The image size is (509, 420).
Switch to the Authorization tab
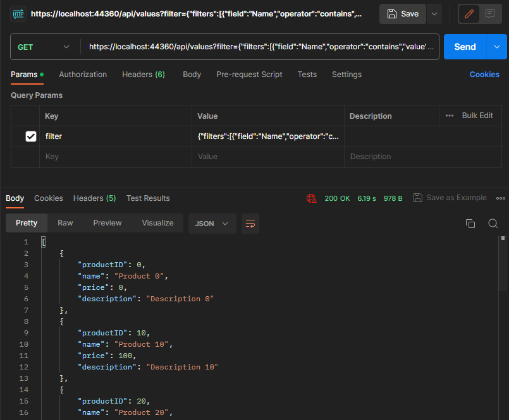pyautogui.click(x=83, y=75)
